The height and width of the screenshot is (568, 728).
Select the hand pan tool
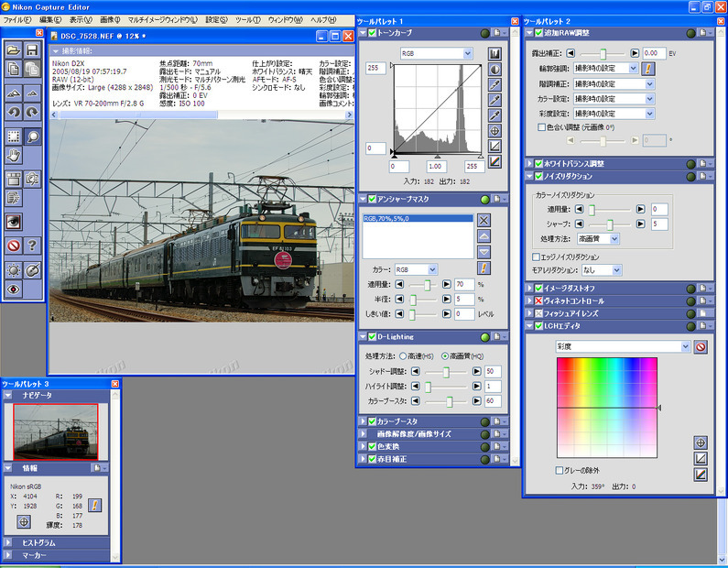tap(14, 155)
